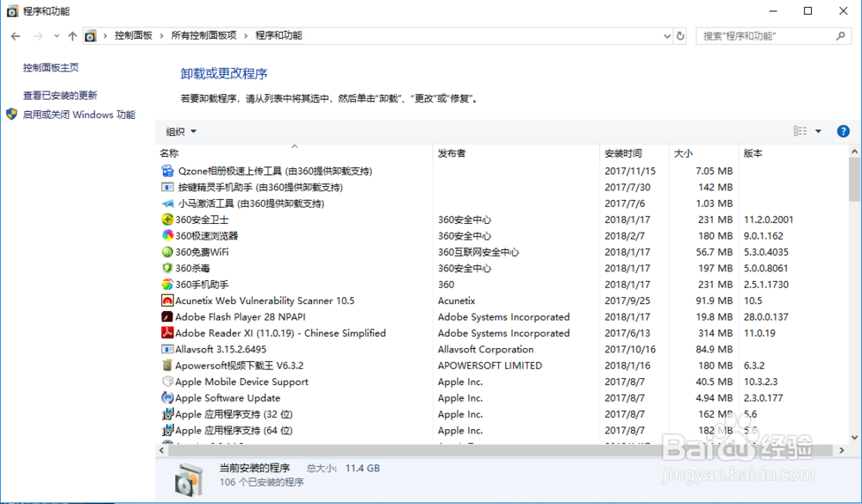Viewport: 862px width, 504px height.
Task: Click the 56.7 MB size cell
Action: click(x=714, y=252)
